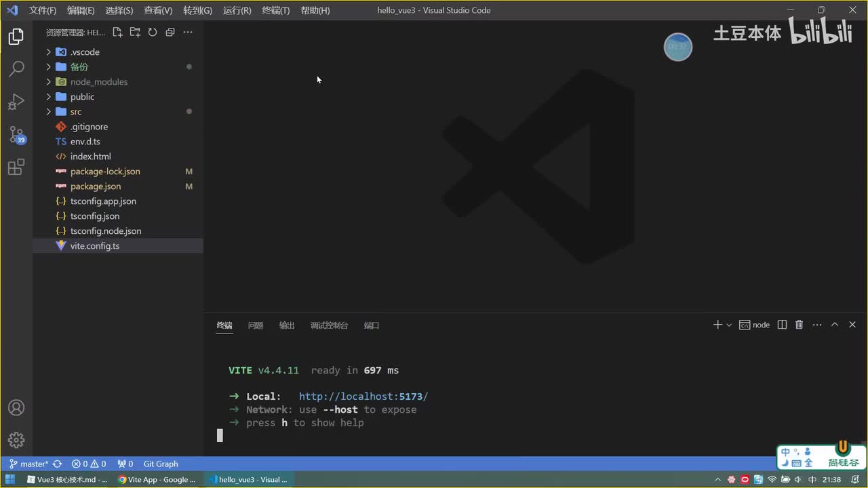
Task: Click the forwarded ports indicator showing 0
Action: (125, 464)
